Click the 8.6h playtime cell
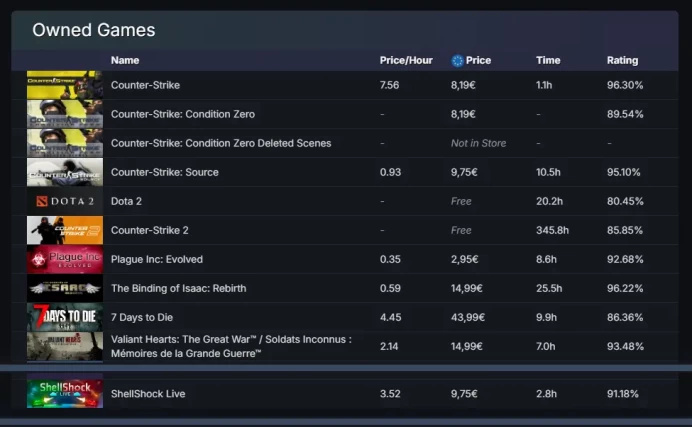This screenshot has width=692, height=427. point(546,259)
